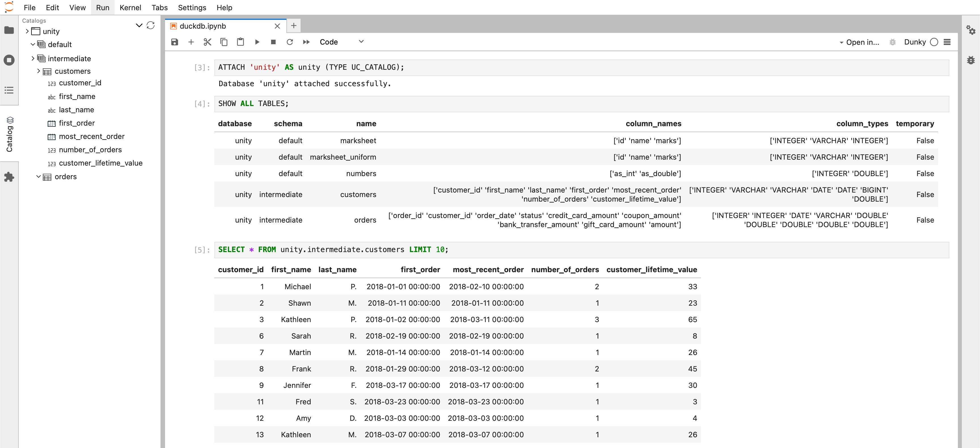Open the Edit menu

52,8
